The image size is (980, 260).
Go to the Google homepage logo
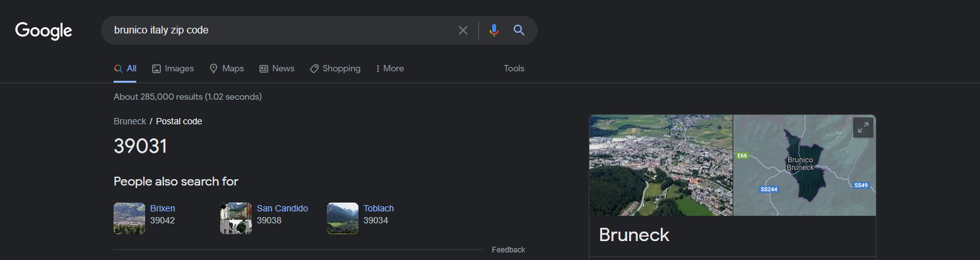point(44,30)
